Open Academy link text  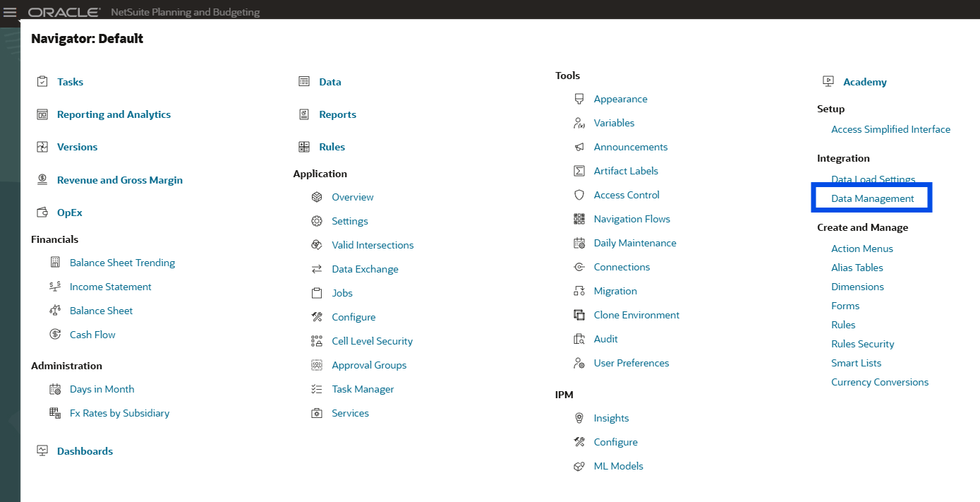point(865,82)
